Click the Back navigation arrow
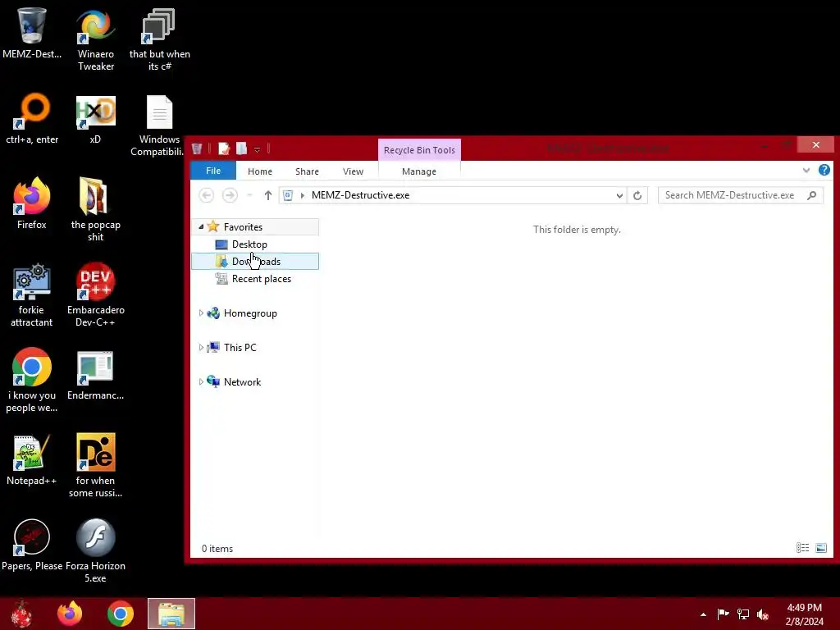This screenshot has width=840, height=630. [x=206, y=195]
